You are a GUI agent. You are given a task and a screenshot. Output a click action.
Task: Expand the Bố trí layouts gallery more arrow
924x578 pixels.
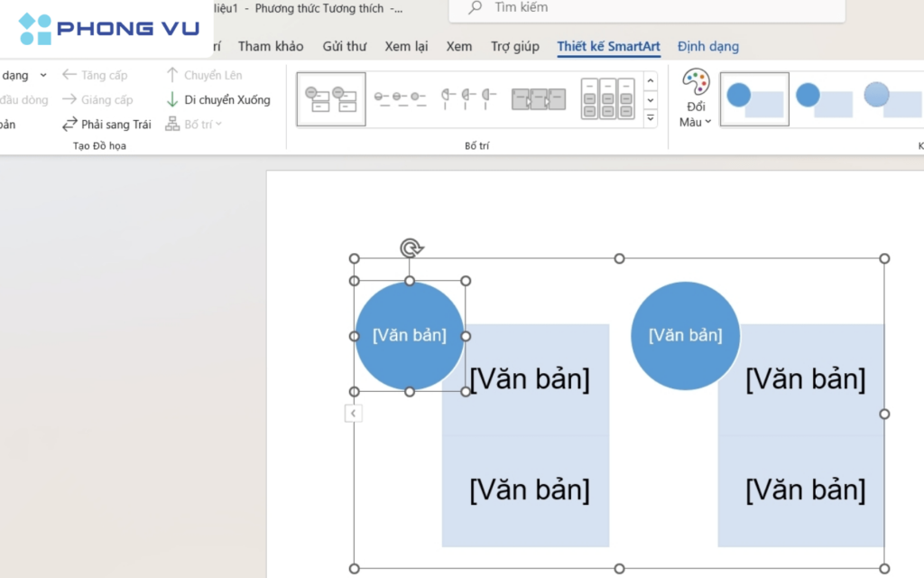[x=651, y=117]
